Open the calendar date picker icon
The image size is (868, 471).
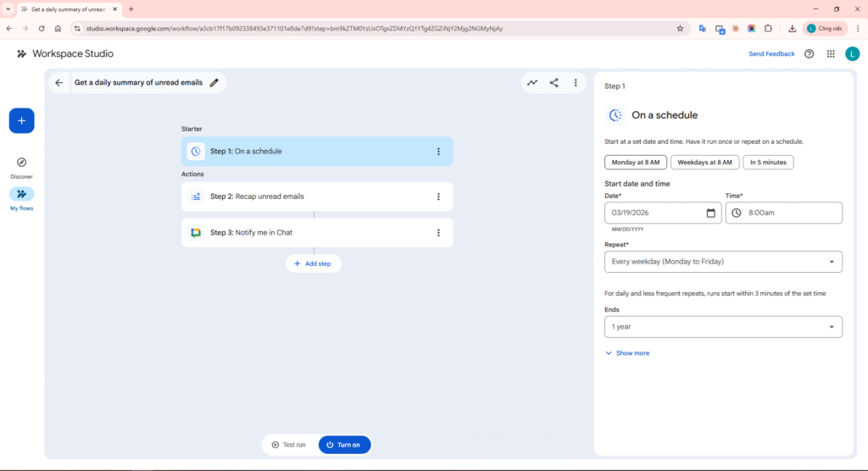[710, 213]
